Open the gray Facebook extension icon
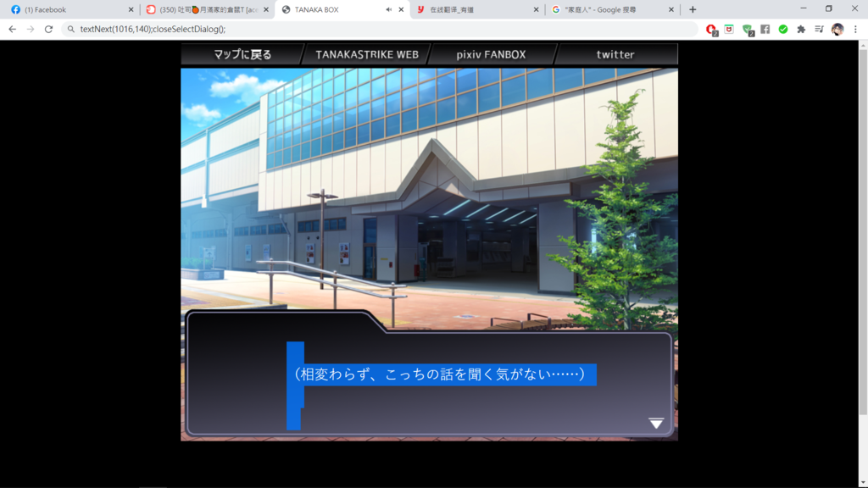This screenshot has height=488, width=868. coord(765,30)
